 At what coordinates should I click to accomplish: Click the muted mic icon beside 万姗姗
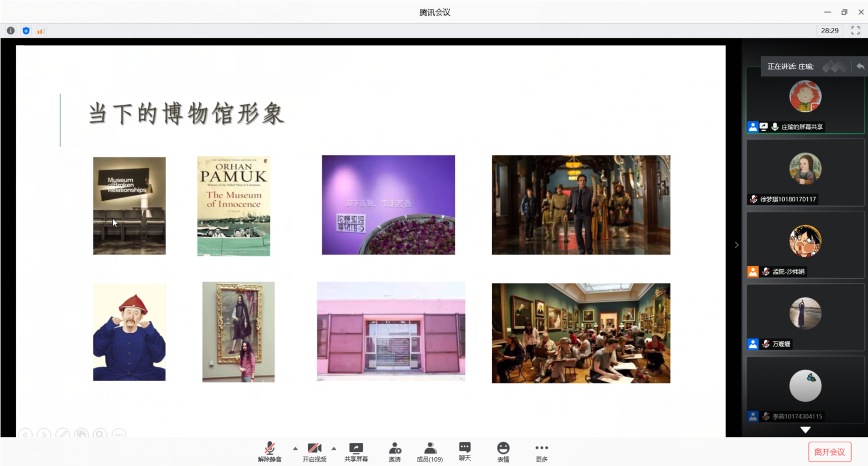pyautogui.click(x=766, y=344)
